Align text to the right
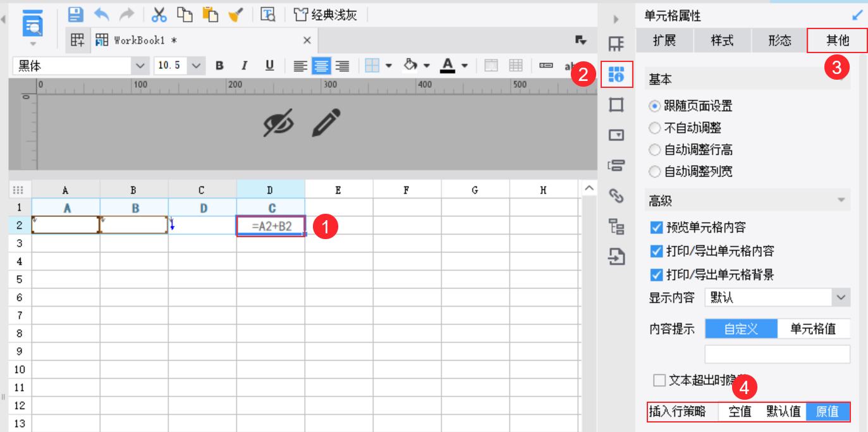 point(342,66)
